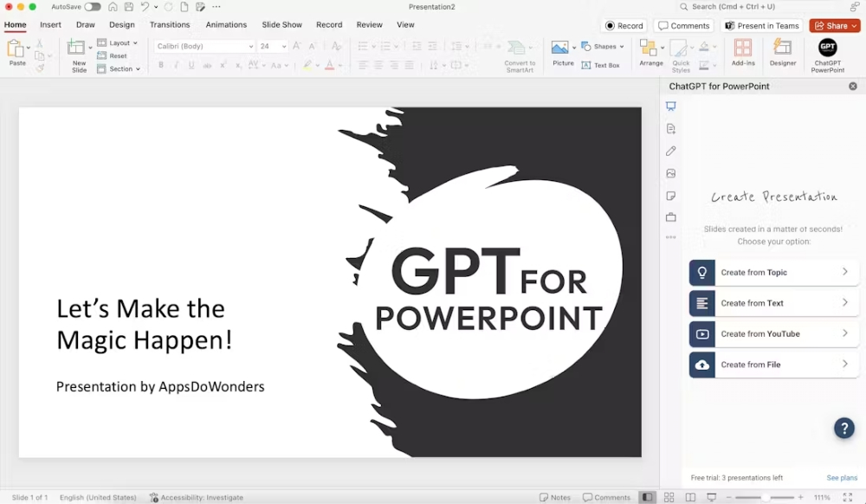866x504 pixels.
Task: Open the presentation sidebar icon in ChatGPT panel
Action: click(x=670, y=106)
